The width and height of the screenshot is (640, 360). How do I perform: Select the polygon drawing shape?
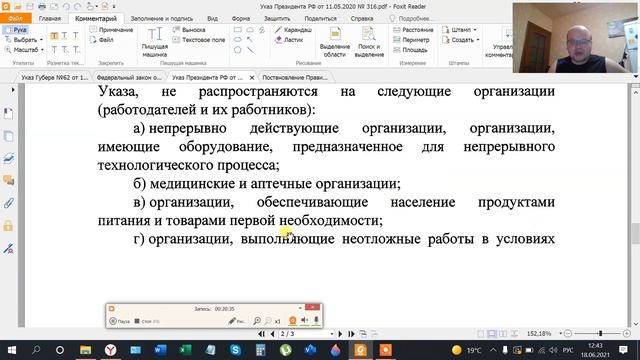tap(238, 50)
